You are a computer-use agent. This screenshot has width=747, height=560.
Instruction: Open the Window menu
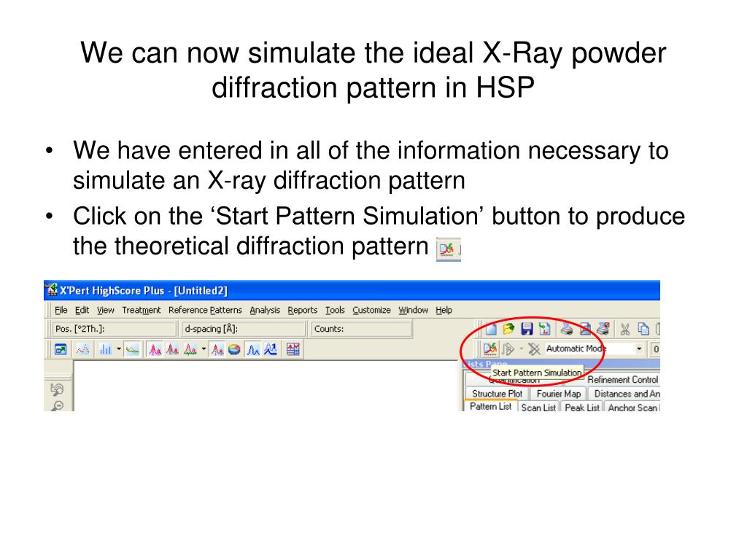413,310
